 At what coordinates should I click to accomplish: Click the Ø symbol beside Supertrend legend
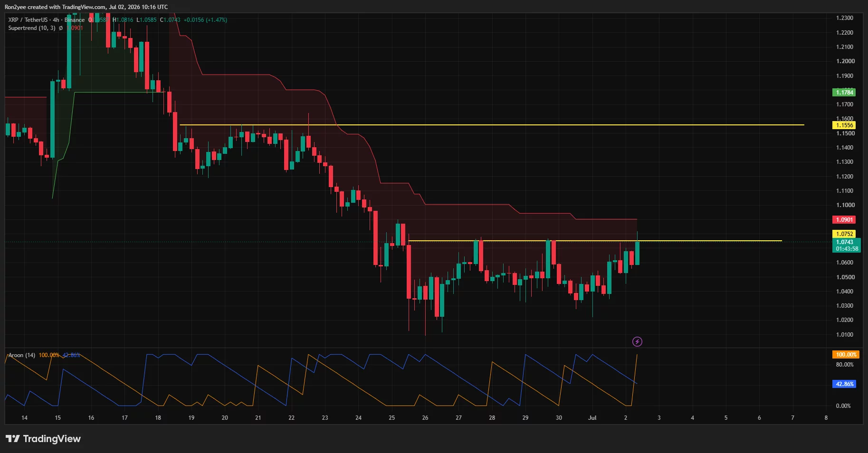pyautogui.click(x=61, y=28)
